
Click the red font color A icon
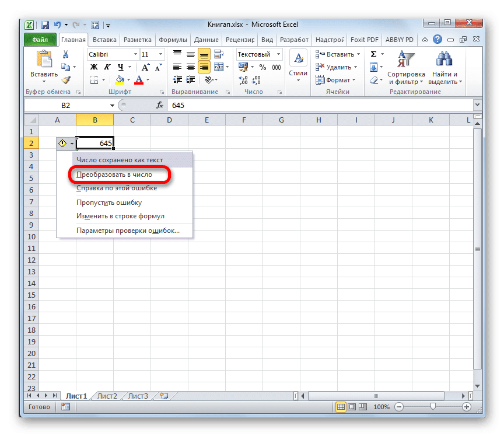pyautogui.click(x=139, y=80)
